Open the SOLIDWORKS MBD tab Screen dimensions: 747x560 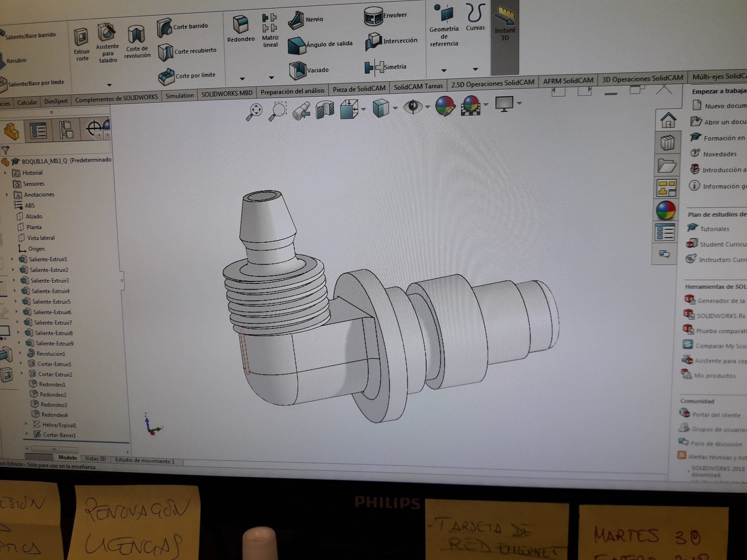227,93
